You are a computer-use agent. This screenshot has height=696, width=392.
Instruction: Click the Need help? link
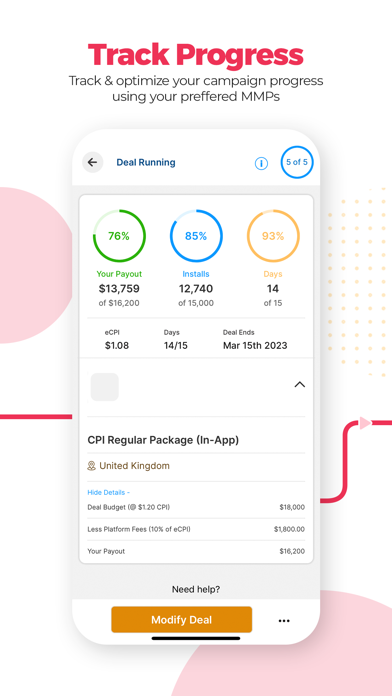pyautogui.click(x=196, y=589)
